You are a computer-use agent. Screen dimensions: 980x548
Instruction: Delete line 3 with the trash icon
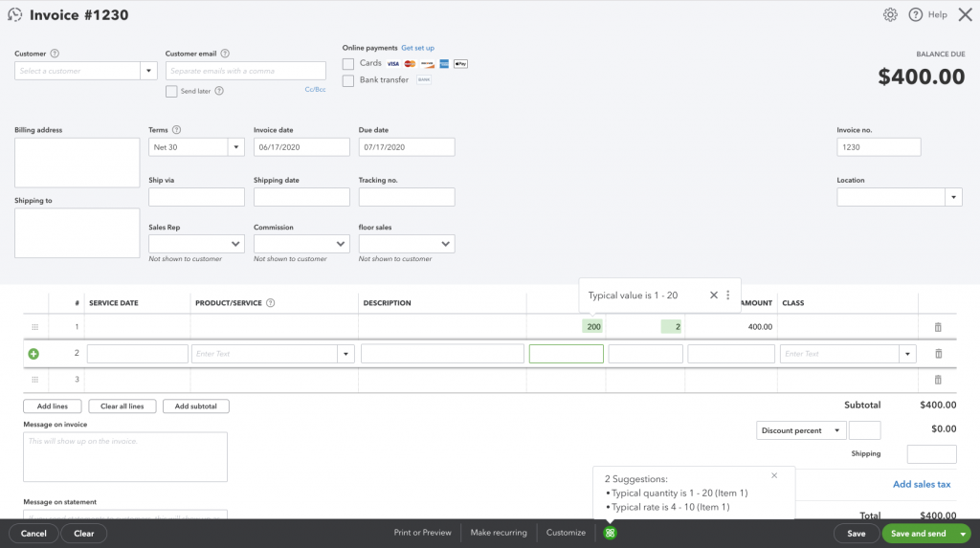click(938, 380)
